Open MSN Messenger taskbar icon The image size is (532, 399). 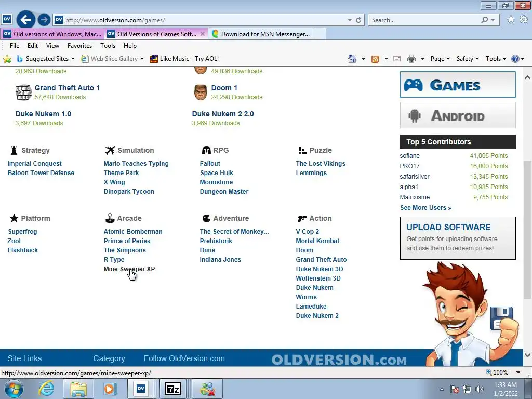click(207, 389)
